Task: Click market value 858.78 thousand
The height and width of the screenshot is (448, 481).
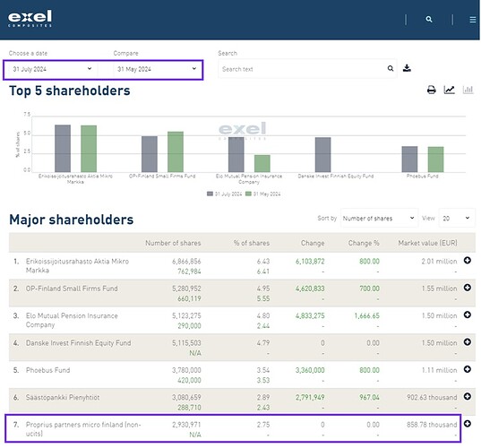Action: (432, 425)
